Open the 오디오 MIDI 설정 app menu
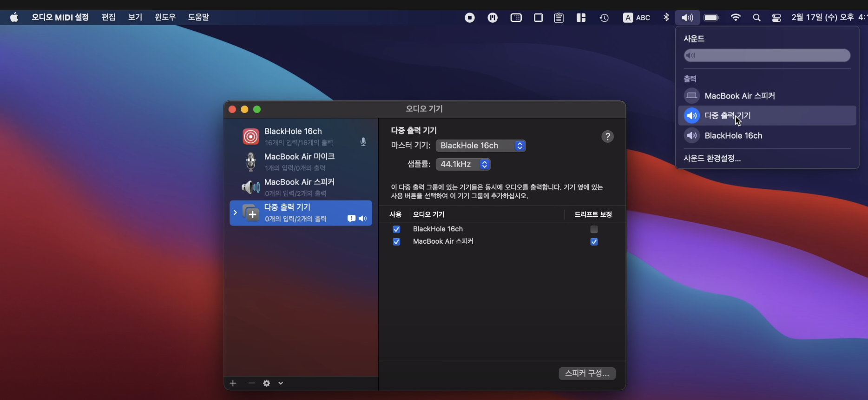 tap(60, 17)
